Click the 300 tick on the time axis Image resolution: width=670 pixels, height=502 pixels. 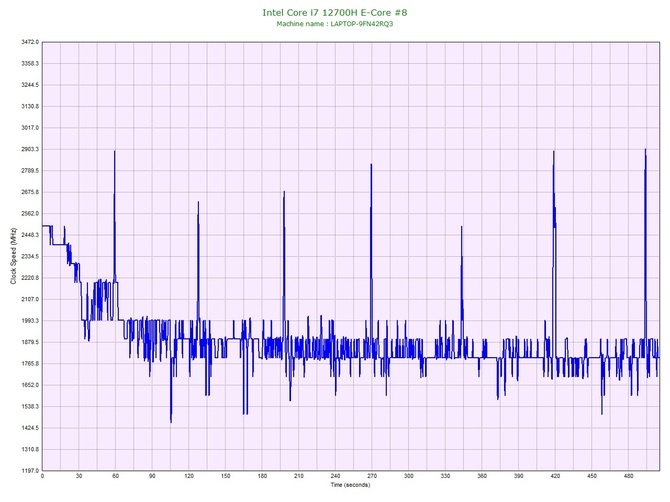(409, 476)
